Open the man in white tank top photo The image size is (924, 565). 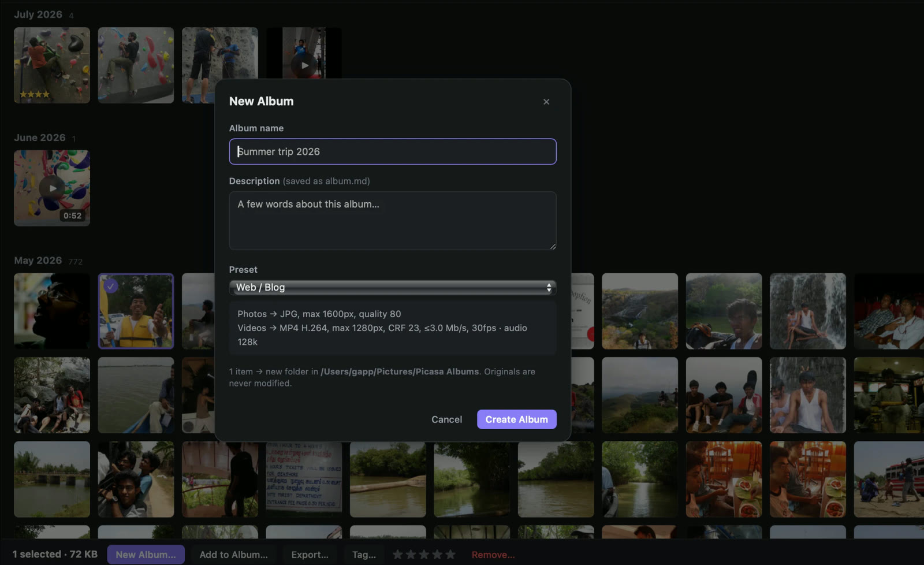(x=808, y=395)
